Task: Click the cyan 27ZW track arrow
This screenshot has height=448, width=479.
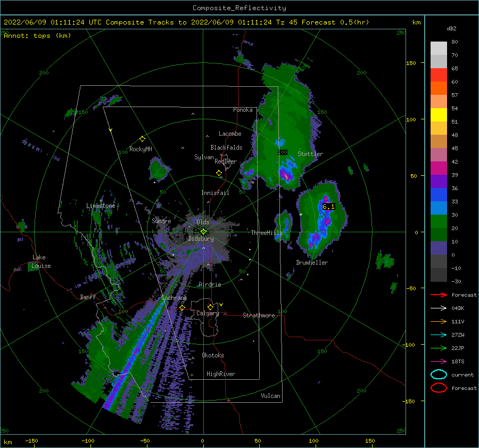Action: [439, 335]
